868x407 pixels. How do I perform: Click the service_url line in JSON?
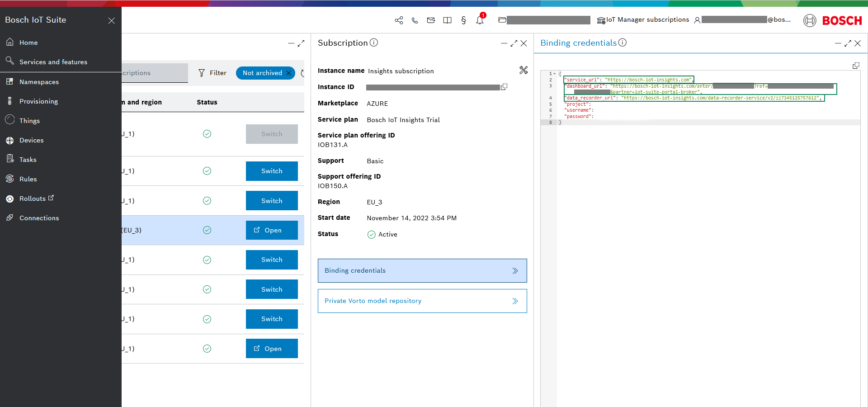(628, 80)
